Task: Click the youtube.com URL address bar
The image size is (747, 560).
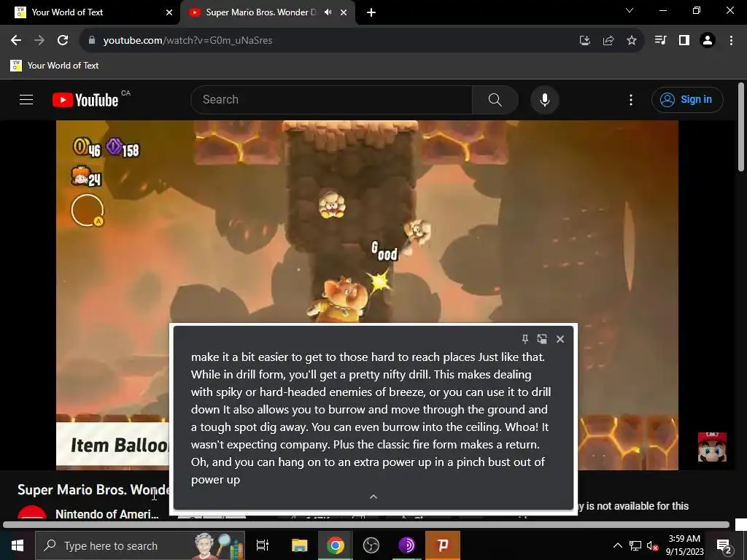Action: tap(333, 41)
